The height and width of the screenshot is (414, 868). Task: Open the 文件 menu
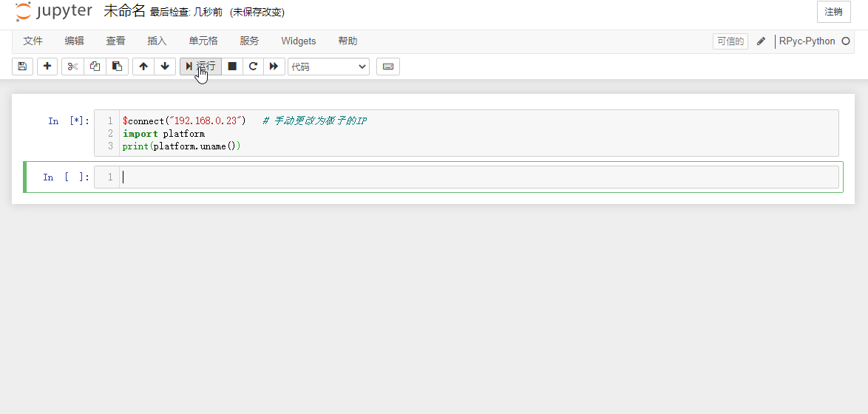tap(33, 41)
